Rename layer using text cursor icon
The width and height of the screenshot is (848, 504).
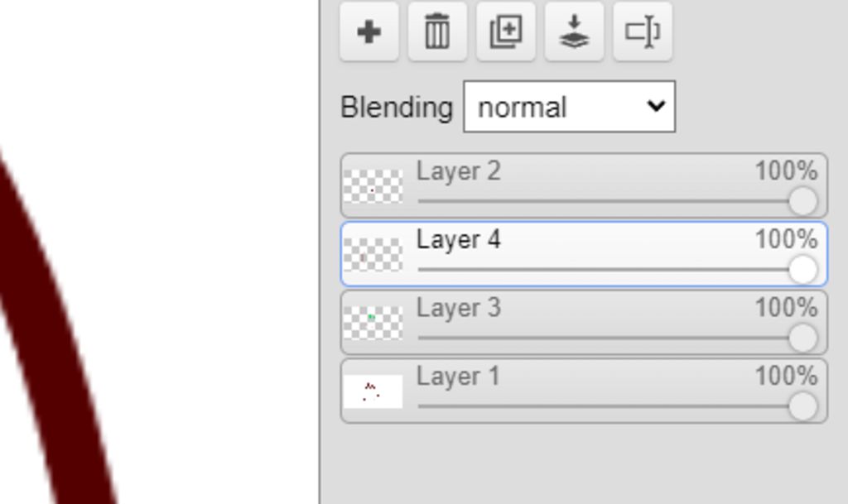(643, 32)
